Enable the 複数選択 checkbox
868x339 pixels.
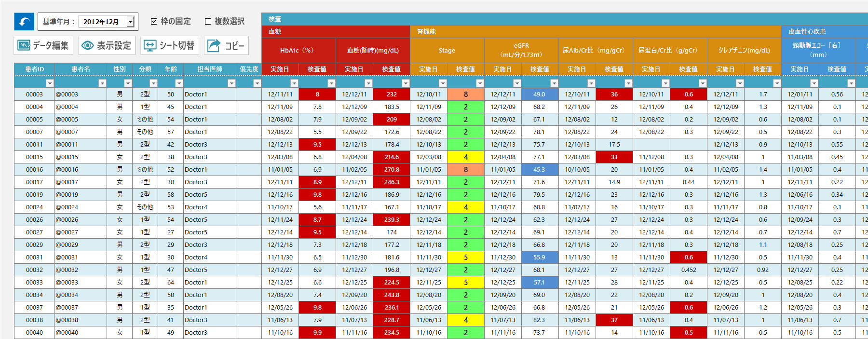click(x=208, y=21)
